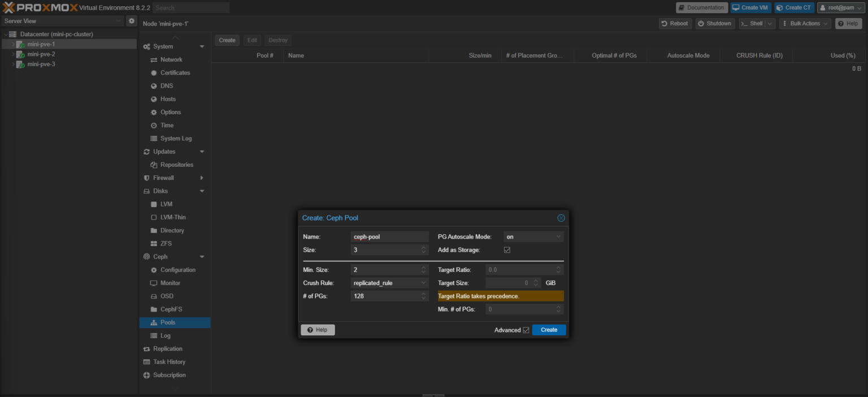
Task: Open the Shell for mini-pve-1
Action: pos(754,23)
